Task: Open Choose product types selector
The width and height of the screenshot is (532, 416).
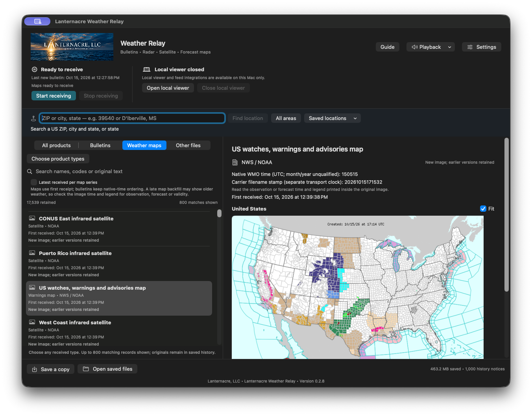Action: [58, 159]
